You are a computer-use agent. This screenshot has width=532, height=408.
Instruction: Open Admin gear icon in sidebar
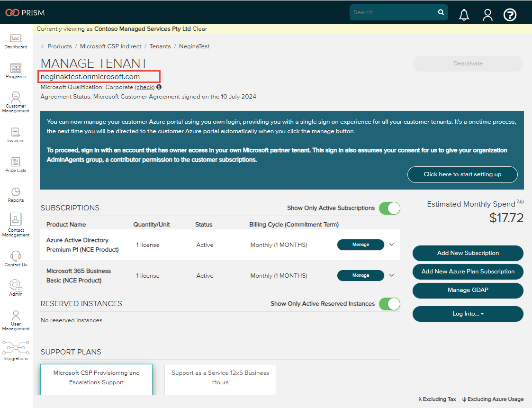[16, 288]
